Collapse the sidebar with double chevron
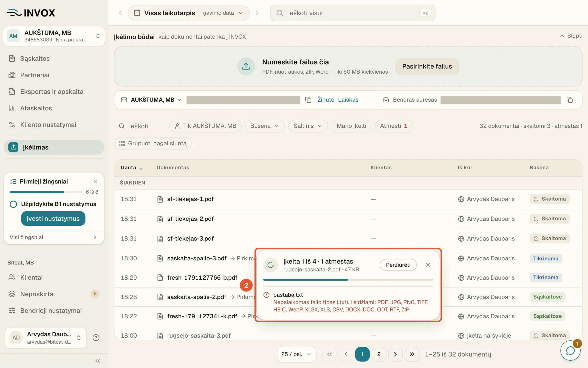Screen dimensions: 588x368 (98, 361)
